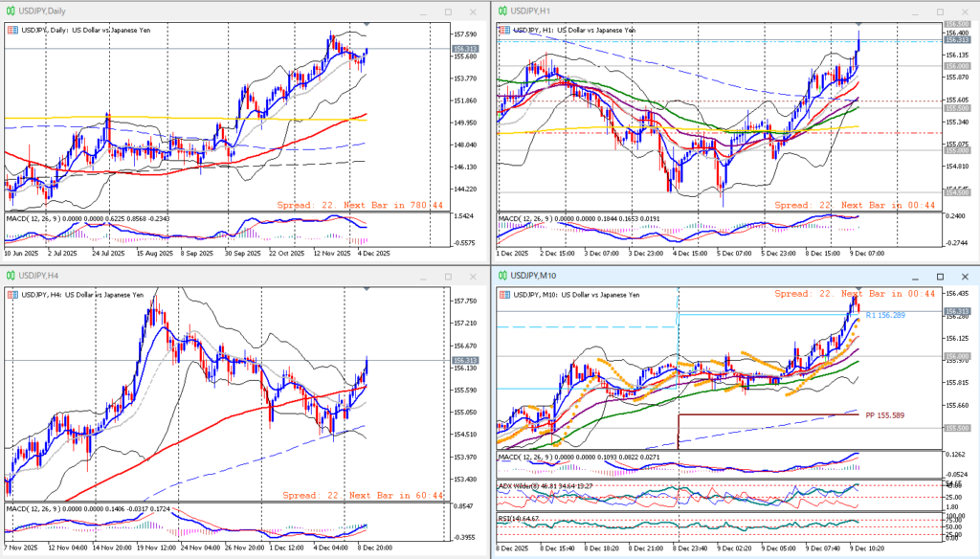Screen dimensions: 980x559
Task: Maximize the USDJPY,H1 chart window
Action: (940, 11)
